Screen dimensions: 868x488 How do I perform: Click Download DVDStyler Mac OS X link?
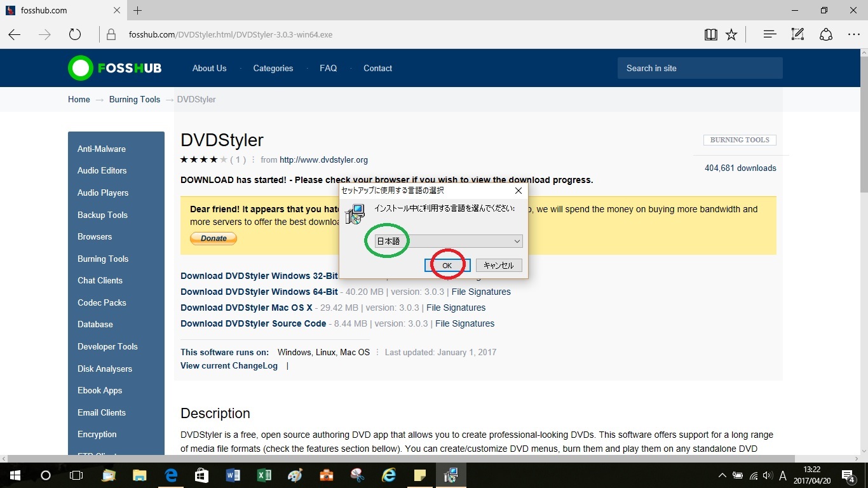tap(247, 308)
